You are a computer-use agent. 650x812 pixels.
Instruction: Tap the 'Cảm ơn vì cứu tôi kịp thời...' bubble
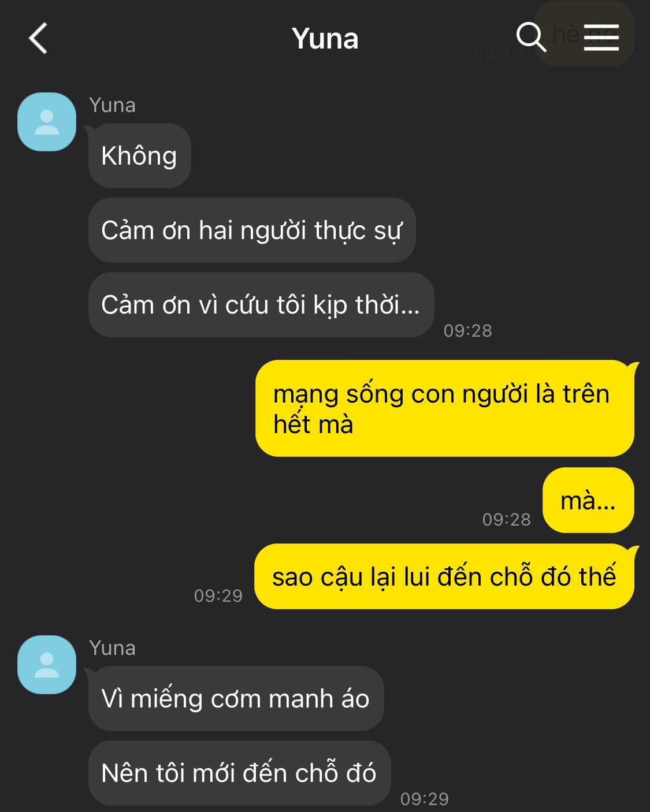(261, 304)
